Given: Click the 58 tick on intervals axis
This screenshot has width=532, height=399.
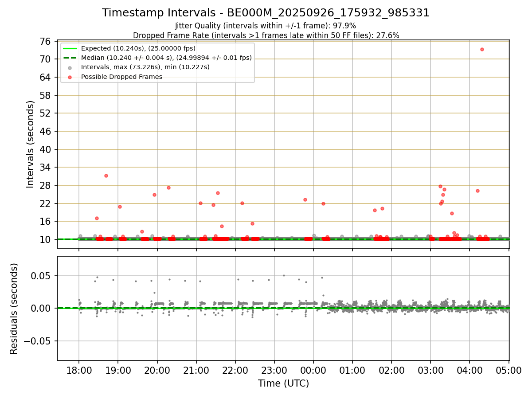Looking at the screenshot, I should tap(45, 95).
